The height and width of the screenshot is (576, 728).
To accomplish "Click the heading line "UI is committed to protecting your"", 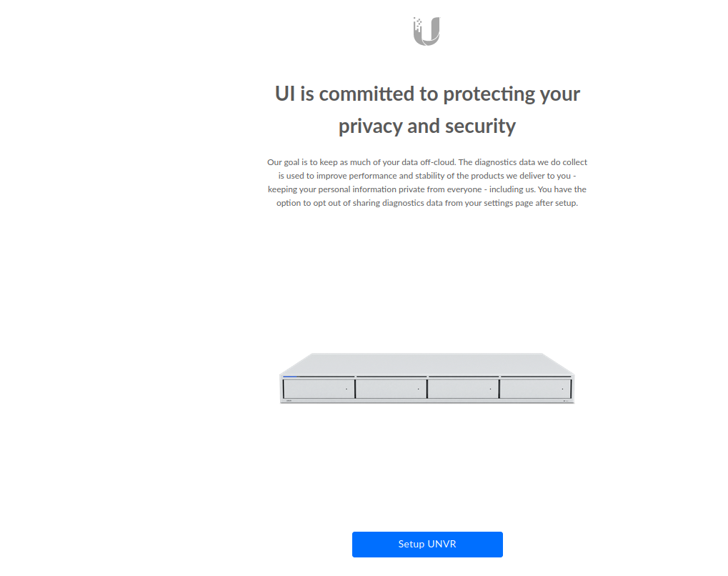I will point(427,94).
